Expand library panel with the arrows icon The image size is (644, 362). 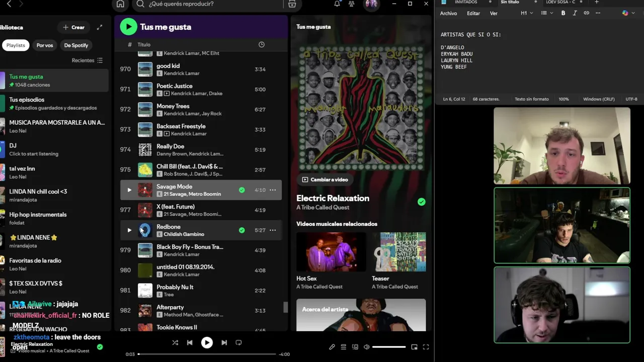pos(100,27)
